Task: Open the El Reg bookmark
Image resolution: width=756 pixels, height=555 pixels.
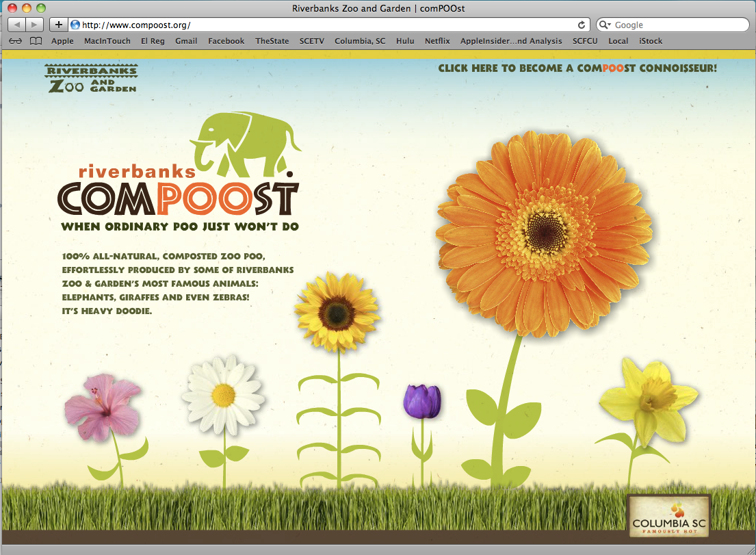Action: (x=153, y=41)
